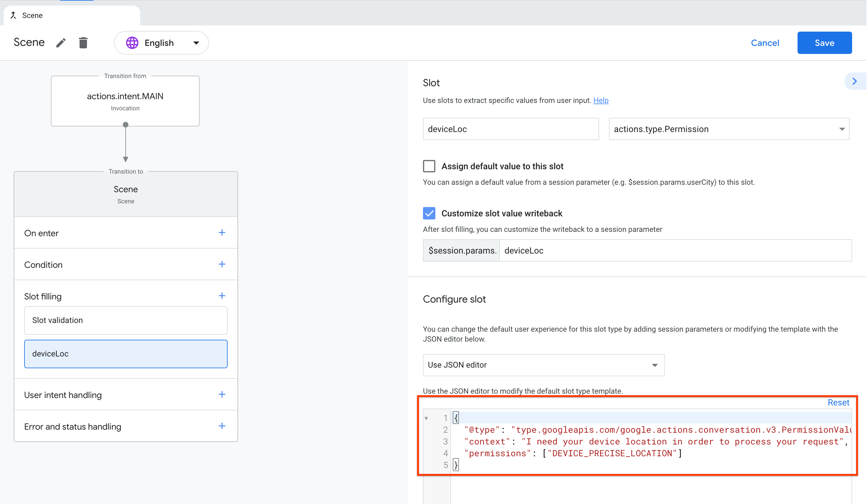Screen dimensions: 867x504
Task: Click the session params deviceLoc writeback field
Action: [674, 250]
